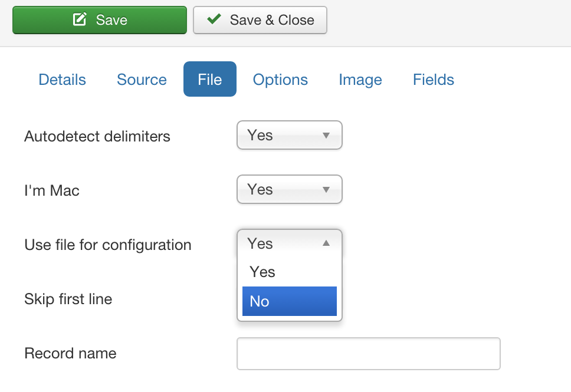Switch to the Source tab
571x392 pixels.
142,80
